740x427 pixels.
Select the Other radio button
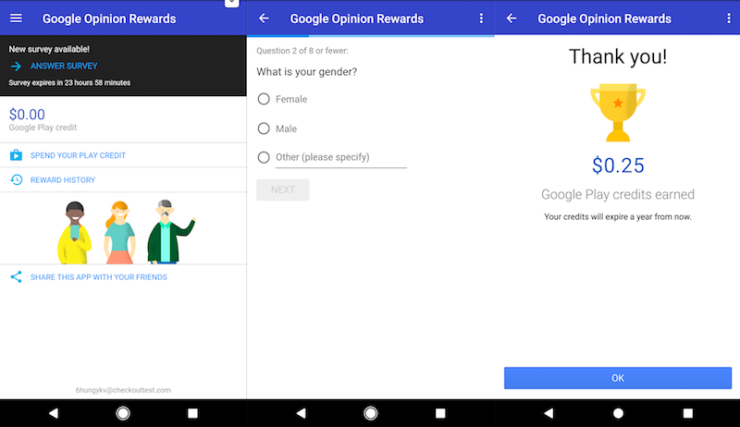(264, 157)
